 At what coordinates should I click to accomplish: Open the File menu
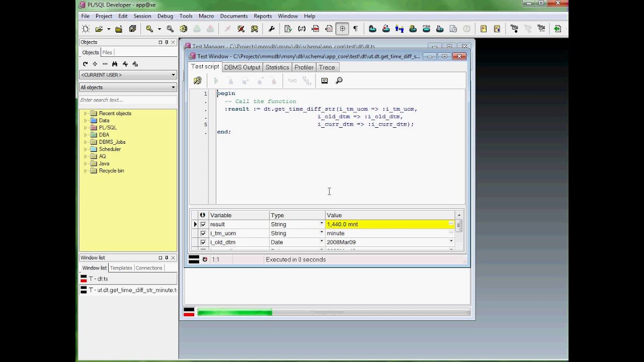pos(86,16)
